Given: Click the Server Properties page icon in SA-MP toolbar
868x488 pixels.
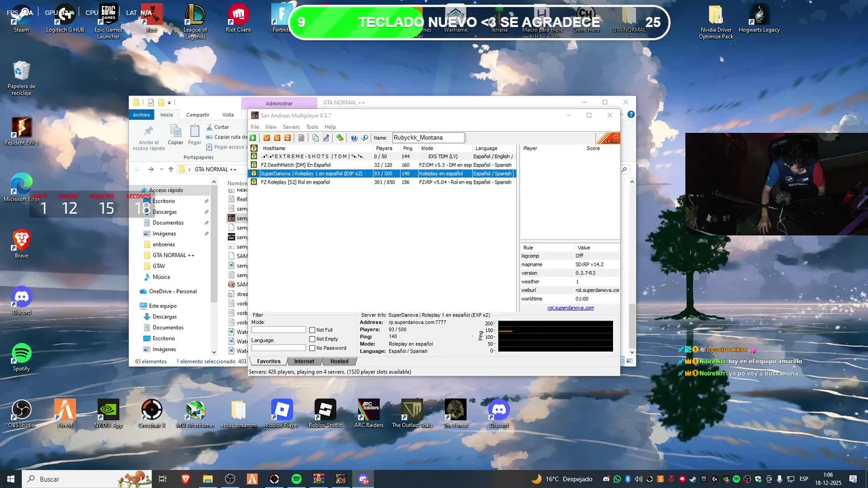Looking at the screenshot, I should (301, 138).
